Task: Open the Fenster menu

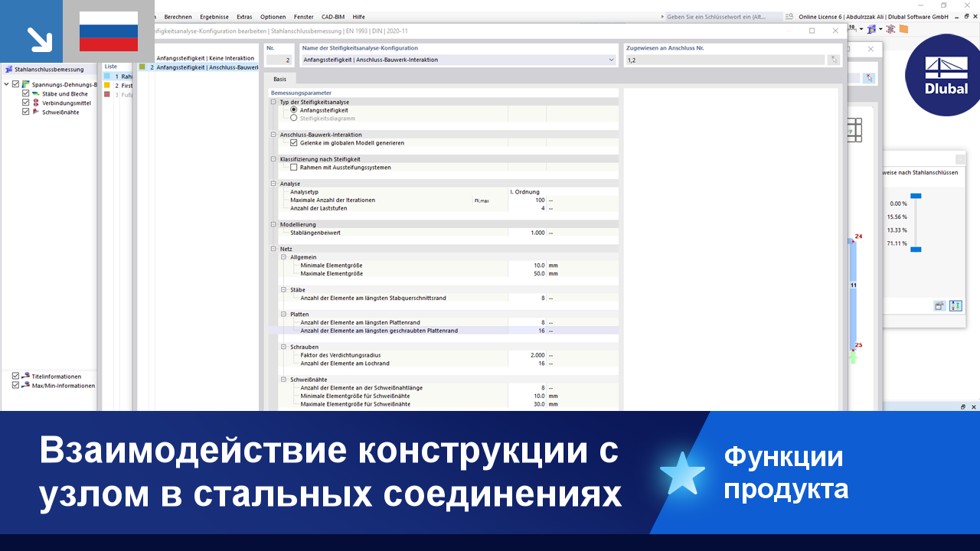Action: [x=303, y=17]
